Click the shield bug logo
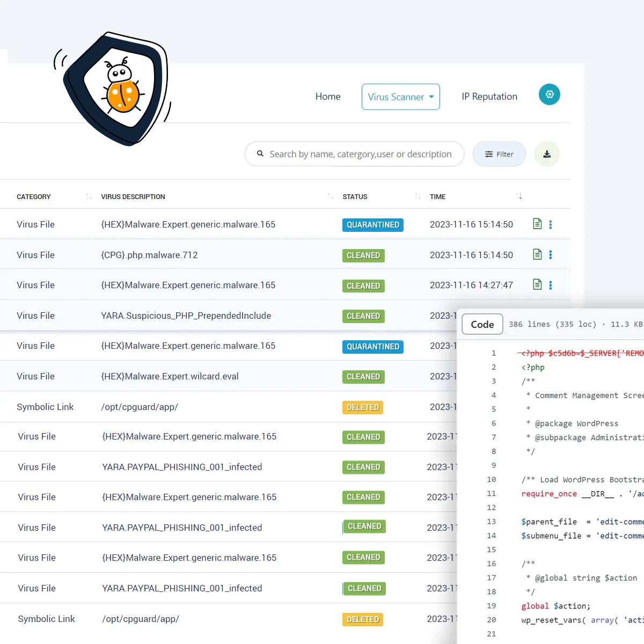Image resolution: width=644 pixels, height=644 pixels. [116, 89]
